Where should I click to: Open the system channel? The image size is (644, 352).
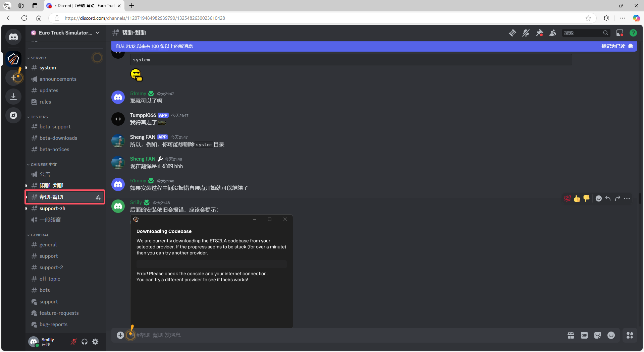click(65, 68)
